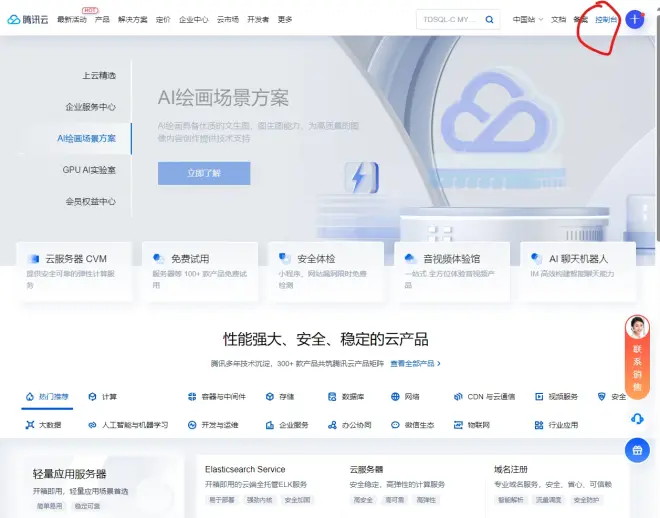Open the 解决方案 menu
660x518 pixels.
pos(133,19)
